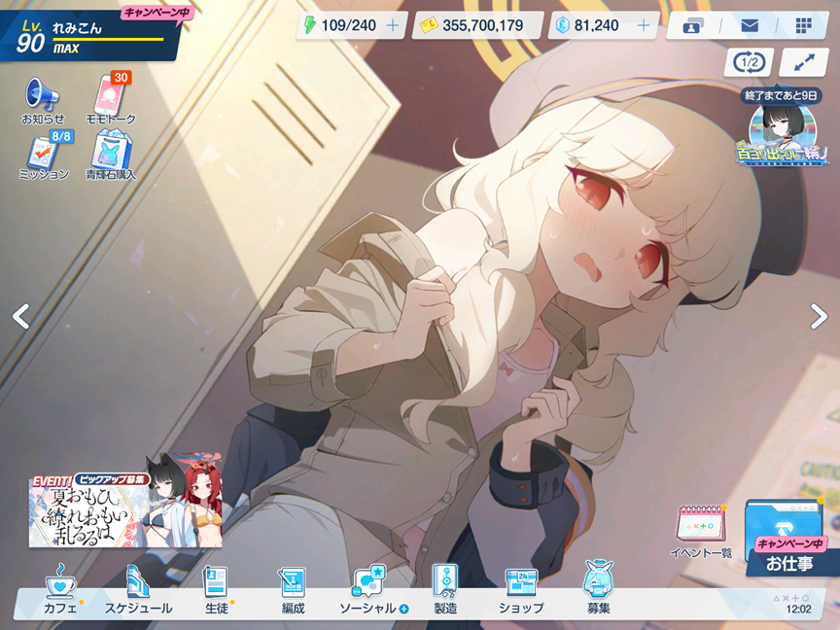Open モモトーク phone messages
This screenshot has width=840, height=630.
click(111, 99)
